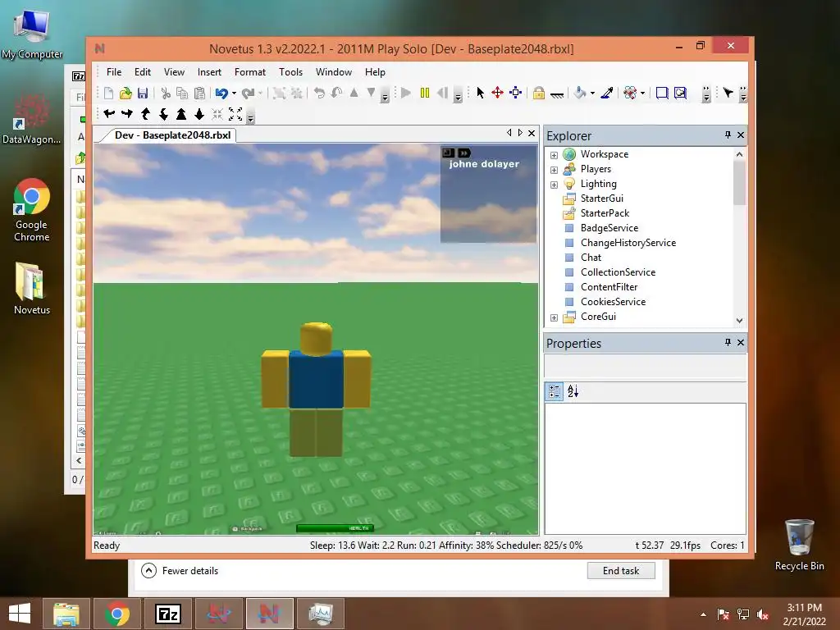Select Chat service in Explorer

591,257
